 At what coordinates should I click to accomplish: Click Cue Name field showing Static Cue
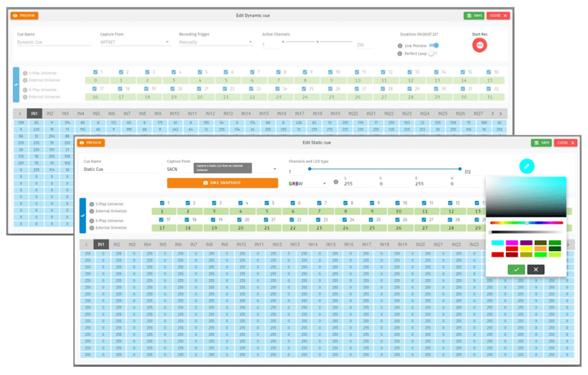(x=120, y=169)
